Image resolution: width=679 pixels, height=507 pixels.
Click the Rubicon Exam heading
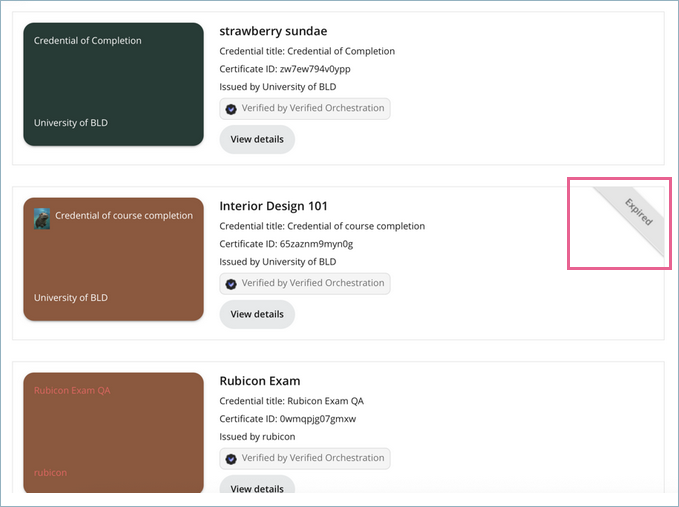pyautogui.click(x=260, y=381)
